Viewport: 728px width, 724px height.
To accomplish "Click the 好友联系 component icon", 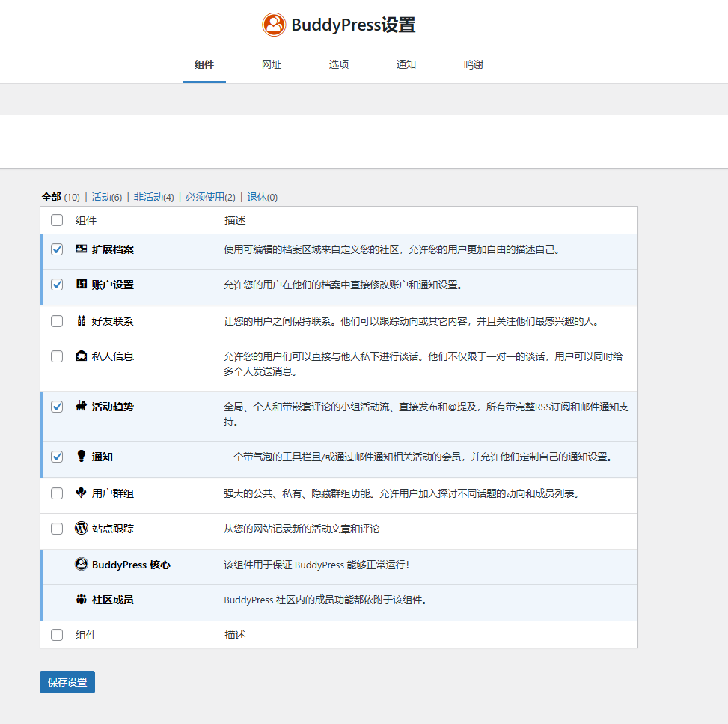I will pos(82,320).
